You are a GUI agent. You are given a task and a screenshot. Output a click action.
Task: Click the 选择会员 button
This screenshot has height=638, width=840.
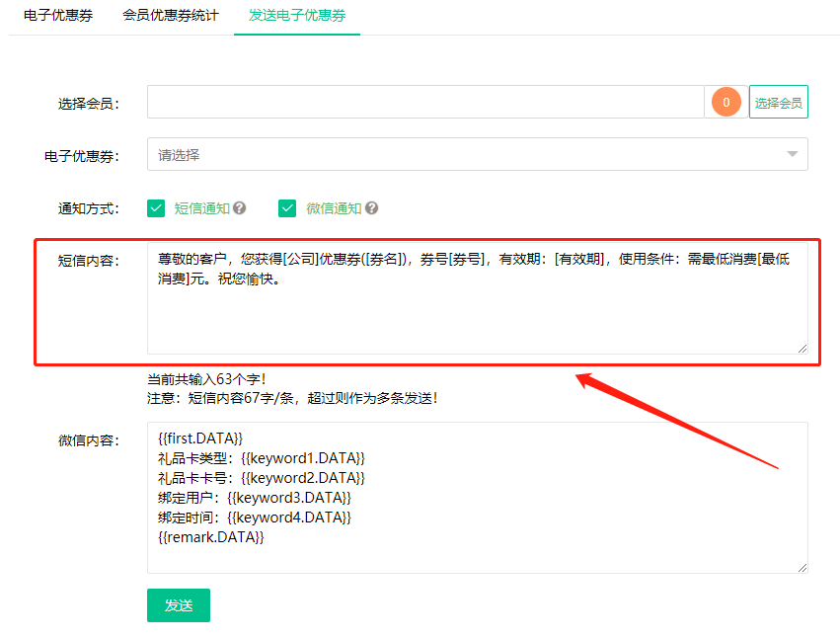(x=778, y=101)
